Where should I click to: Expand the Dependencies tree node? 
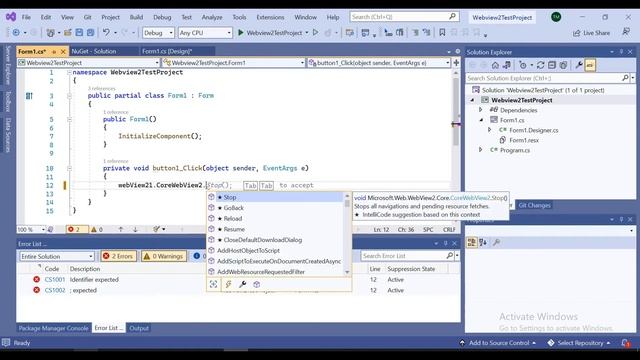480,110
